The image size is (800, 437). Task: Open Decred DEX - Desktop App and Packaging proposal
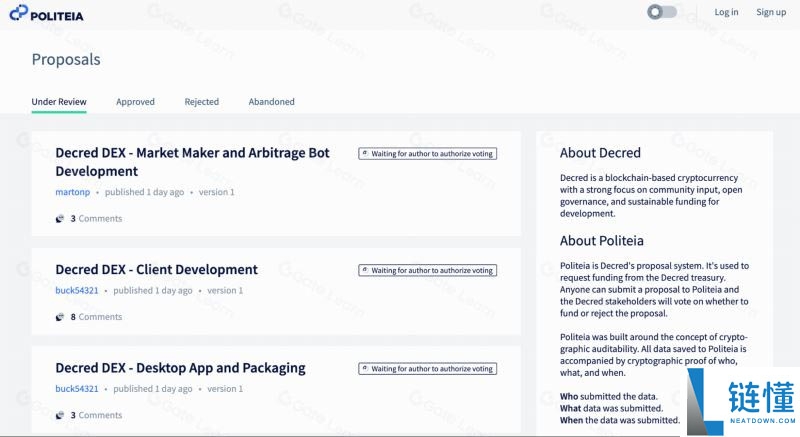[x=180, y=368]
